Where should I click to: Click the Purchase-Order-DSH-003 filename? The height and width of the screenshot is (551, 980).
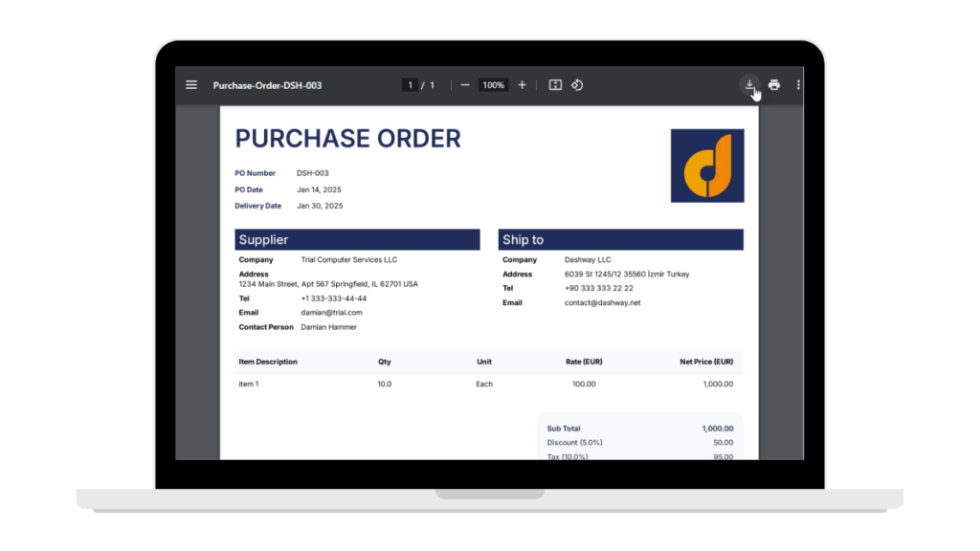click(268, 85)
